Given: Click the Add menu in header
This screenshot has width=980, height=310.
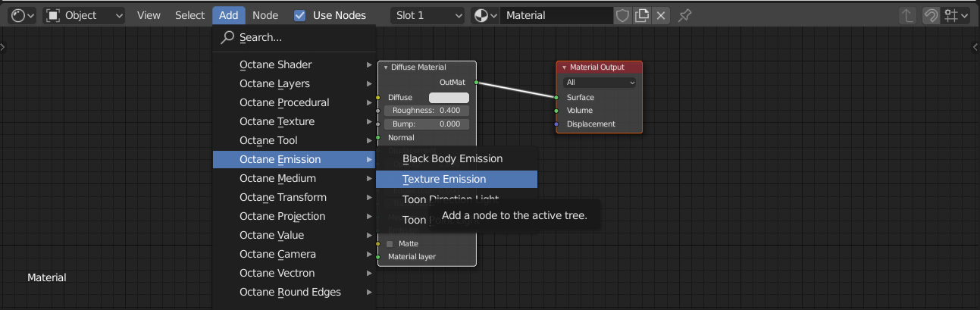Looking at the screenshot, I should pyautogui.click(x=228, y=15).
